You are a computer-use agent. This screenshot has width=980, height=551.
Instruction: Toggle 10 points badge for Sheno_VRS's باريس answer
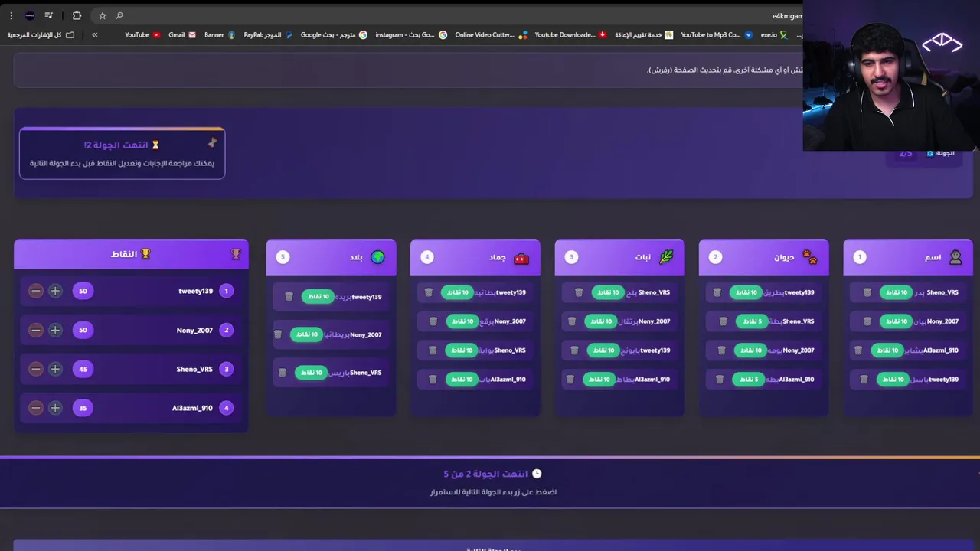(311, 373)
